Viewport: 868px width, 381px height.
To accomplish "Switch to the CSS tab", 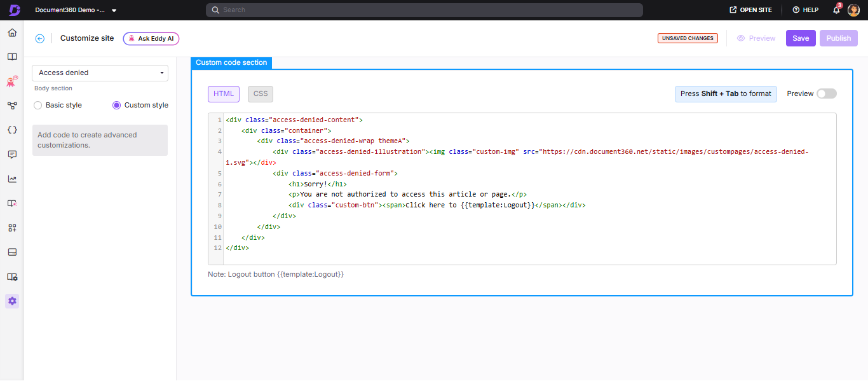I will [261, 94].
